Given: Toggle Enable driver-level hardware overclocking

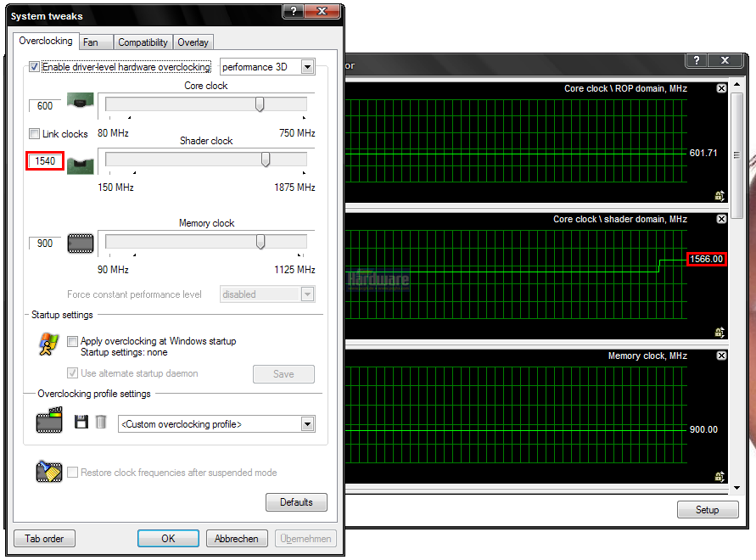Looking at the screenshot, I should 34,66.
